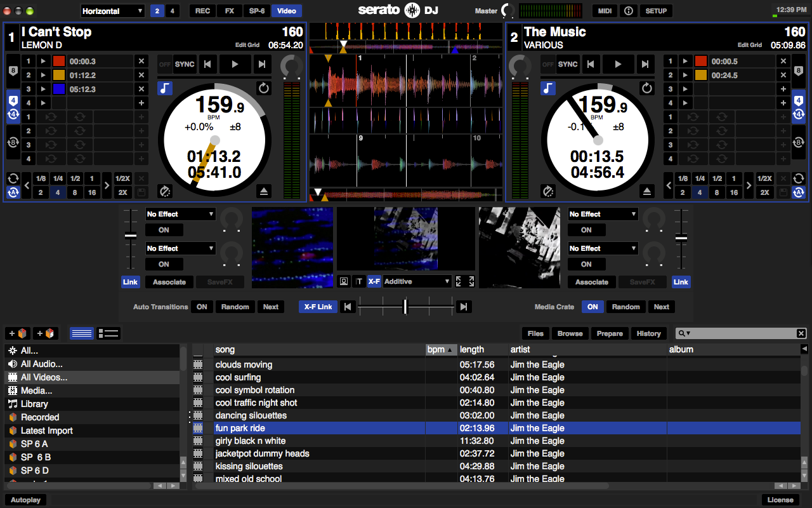The image size is (812, 508).
Task: Open the Prepare panel
Action: [610, 333]
